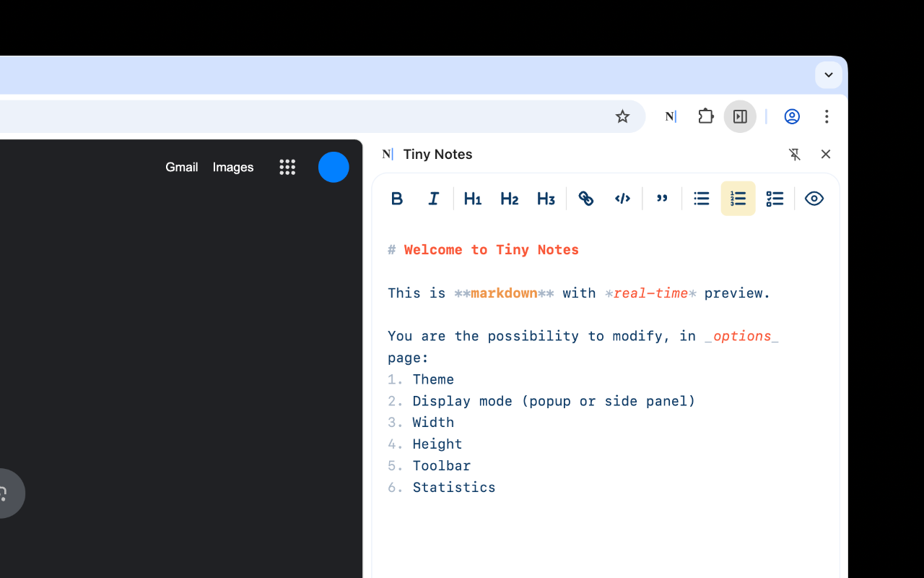Bookmark this page with the star

click(622, 116)
